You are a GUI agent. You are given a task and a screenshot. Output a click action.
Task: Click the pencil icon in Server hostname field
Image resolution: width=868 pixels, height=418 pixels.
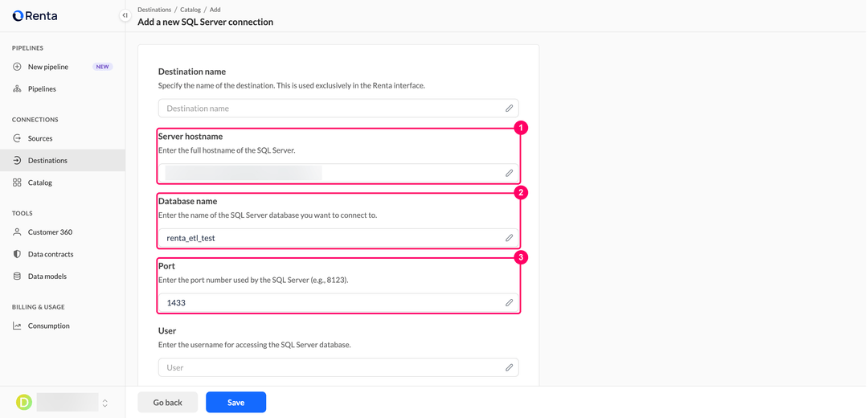[510, 174]
